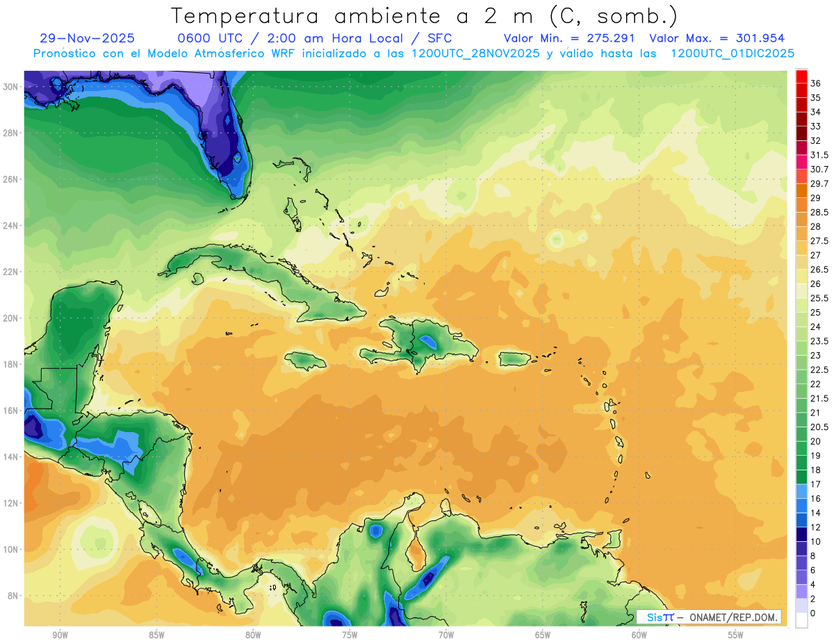This screenshot has height=644, width=834.
Task: Click the legend value "27.5"
Action: tap(819, 240)
